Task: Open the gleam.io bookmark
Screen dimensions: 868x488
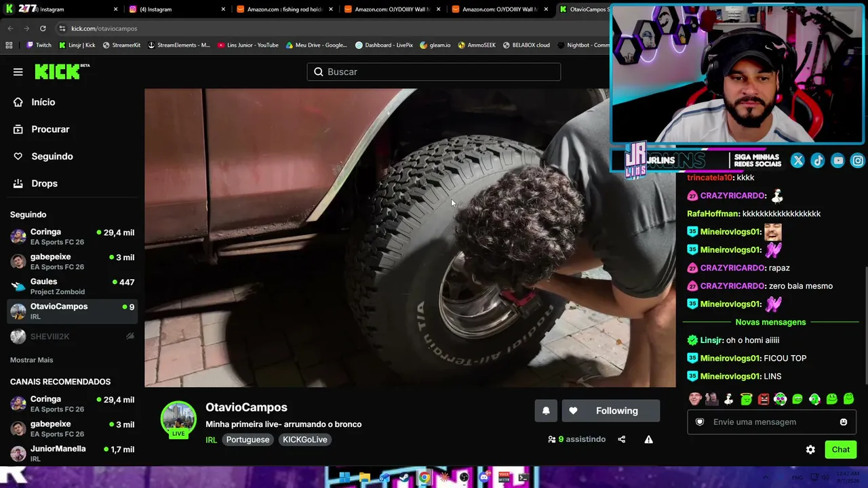Action: [435, 45]
